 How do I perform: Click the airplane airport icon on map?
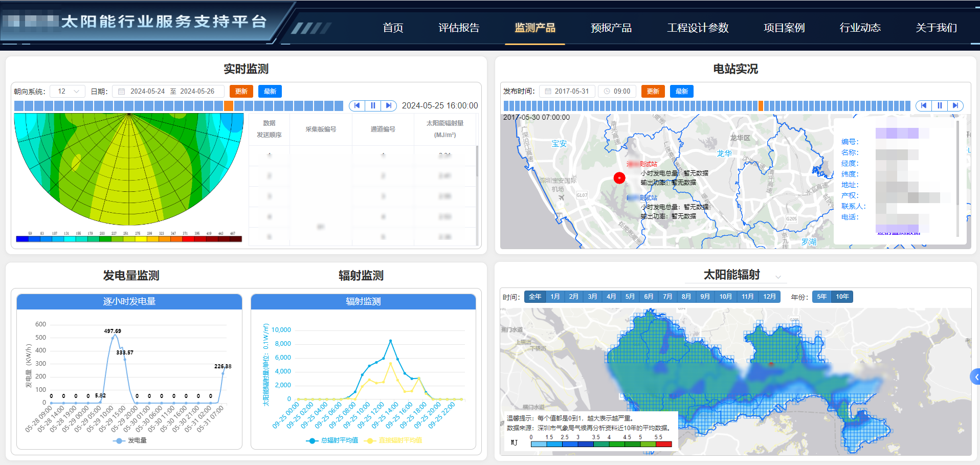coord(562,198)
